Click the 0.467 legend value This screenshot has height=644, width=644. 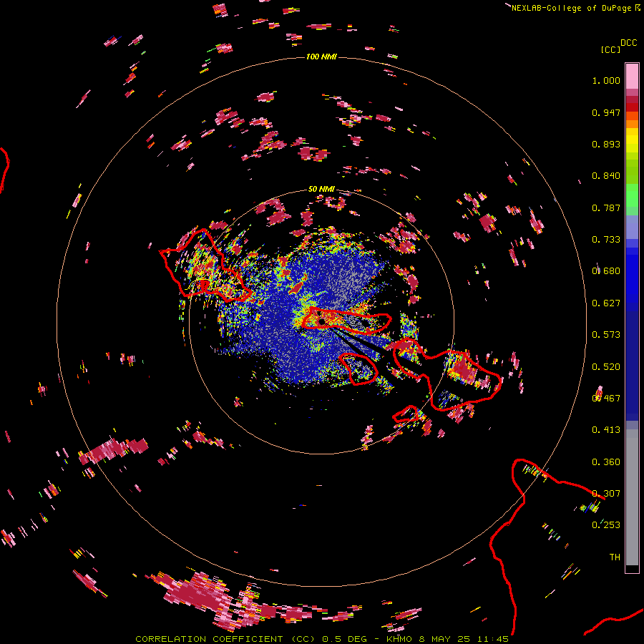tap(606, 399)
